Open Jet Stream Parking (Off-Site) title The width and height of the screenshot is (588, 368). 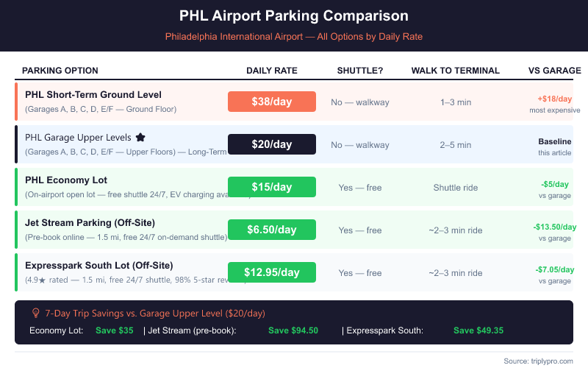[x=90, y=223]
